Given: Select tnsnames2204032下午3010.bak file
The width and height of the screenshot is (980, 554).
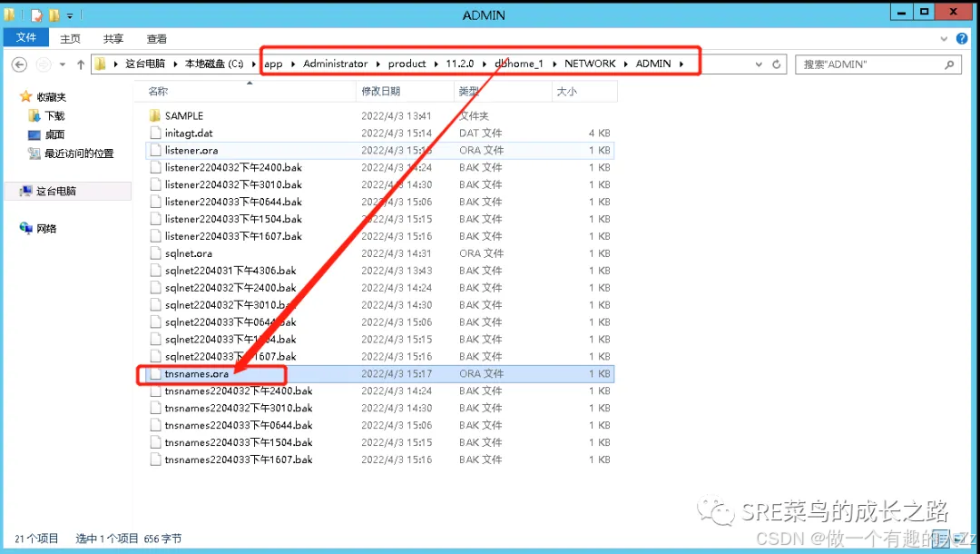Looking at the screenshot, I should (x=380, y=408).
